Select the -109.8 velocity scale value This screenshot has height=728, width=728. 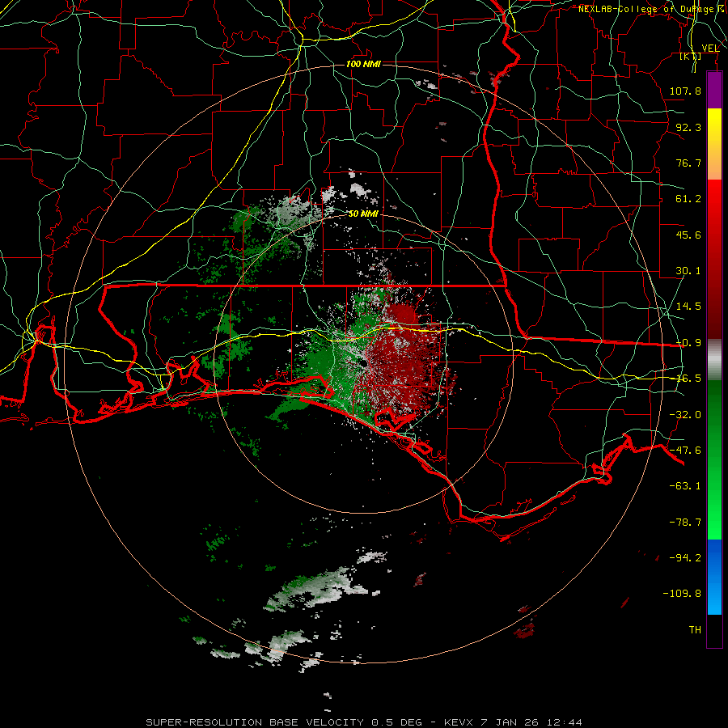click(682, 594)
